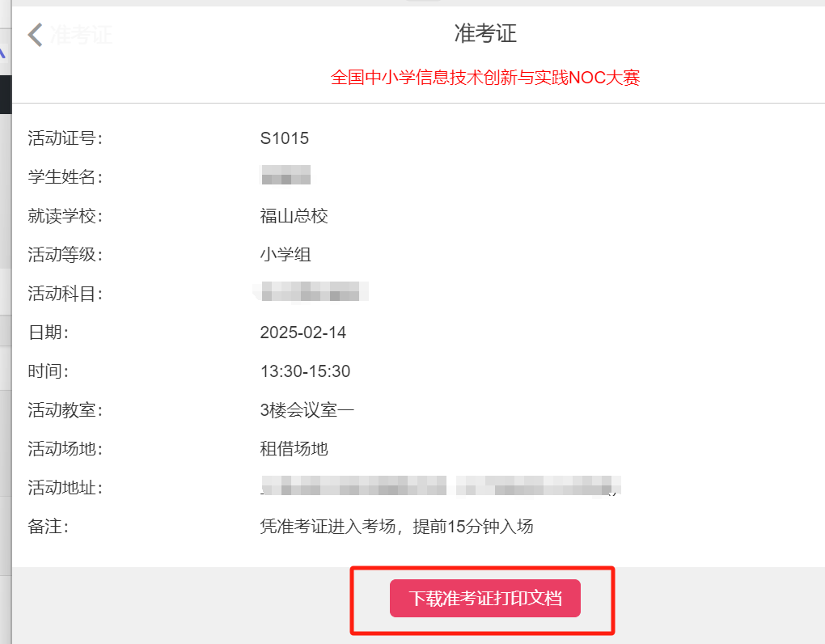Image resolution: width=825 pixels, height=644 pixels.
Task: Click the centered 准考证 page heading
Action: (485, 34)
